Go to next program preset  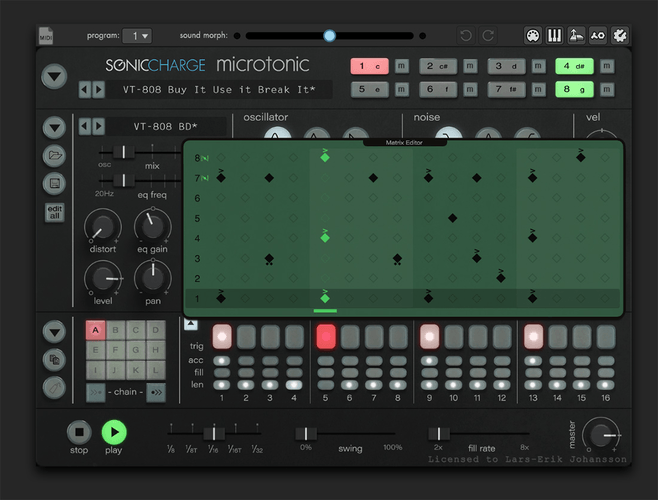pos(99,89)
